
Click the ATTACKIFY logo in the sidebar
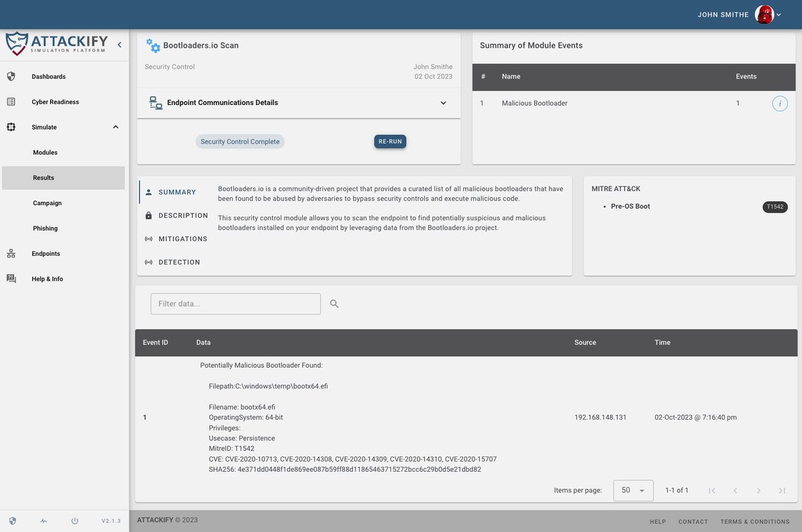[57, 44]
